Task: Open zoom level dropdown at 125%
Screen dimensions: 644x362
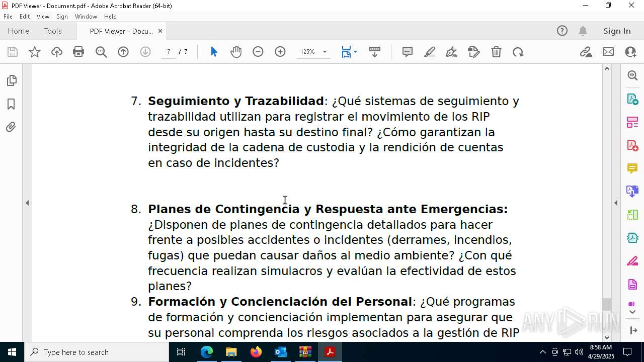Action: click(325, 52)
